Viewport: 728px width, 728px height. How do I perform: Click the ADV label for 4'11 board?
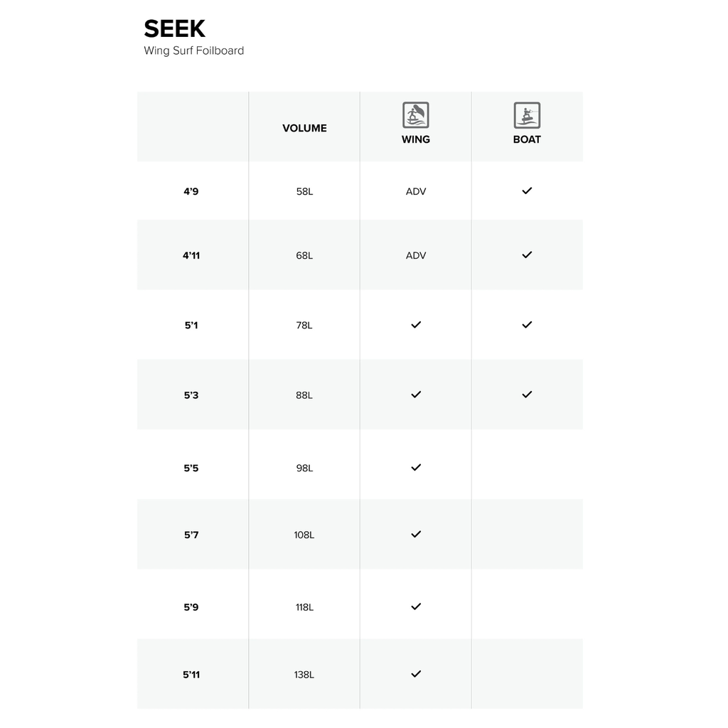tap(416, 255)
